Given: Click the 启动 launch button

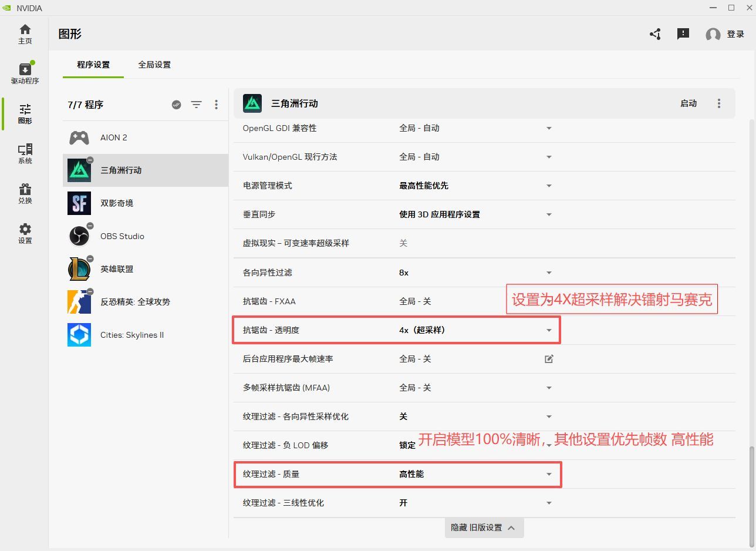Looking at the screenshot, I should click(x=689, y=103).
